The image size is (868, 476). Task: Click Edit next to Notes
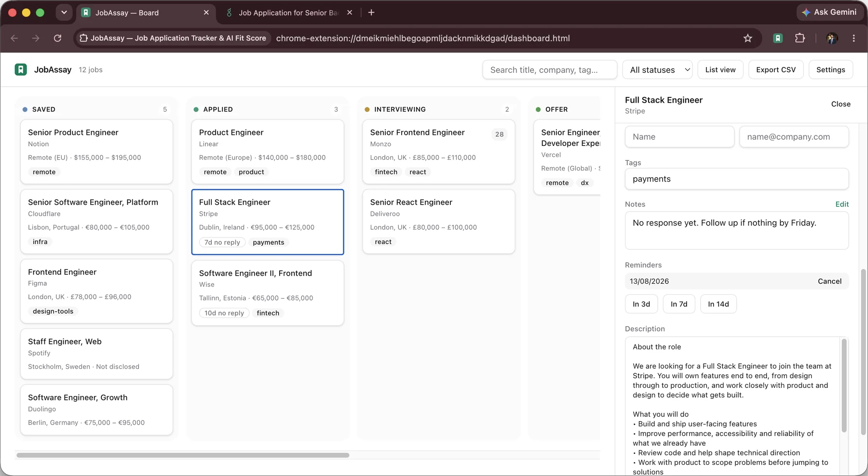pyautogui.click(x=842, y=204)
